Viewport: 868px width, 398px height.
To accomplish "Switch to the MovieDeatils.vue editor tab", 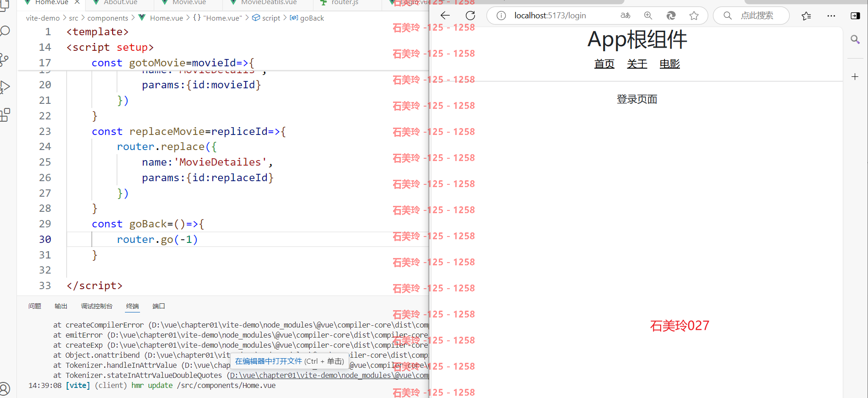I will click(269, 2).
